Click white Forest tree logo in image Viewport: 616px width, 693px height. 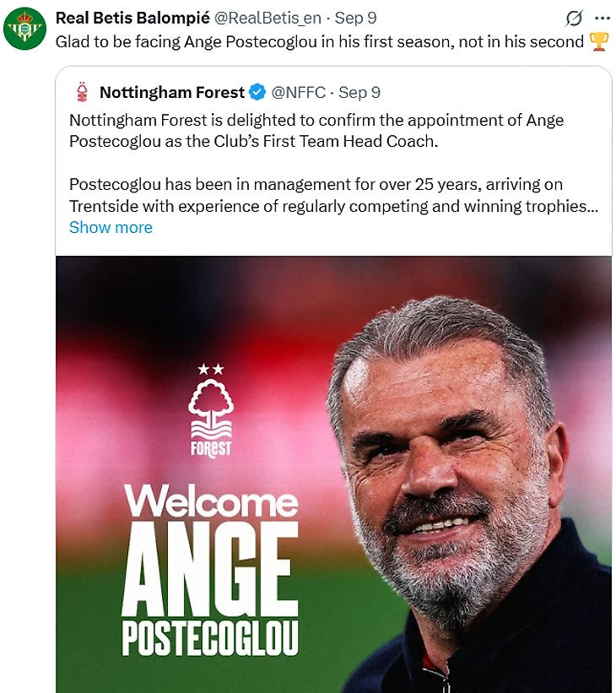(210, 411)
